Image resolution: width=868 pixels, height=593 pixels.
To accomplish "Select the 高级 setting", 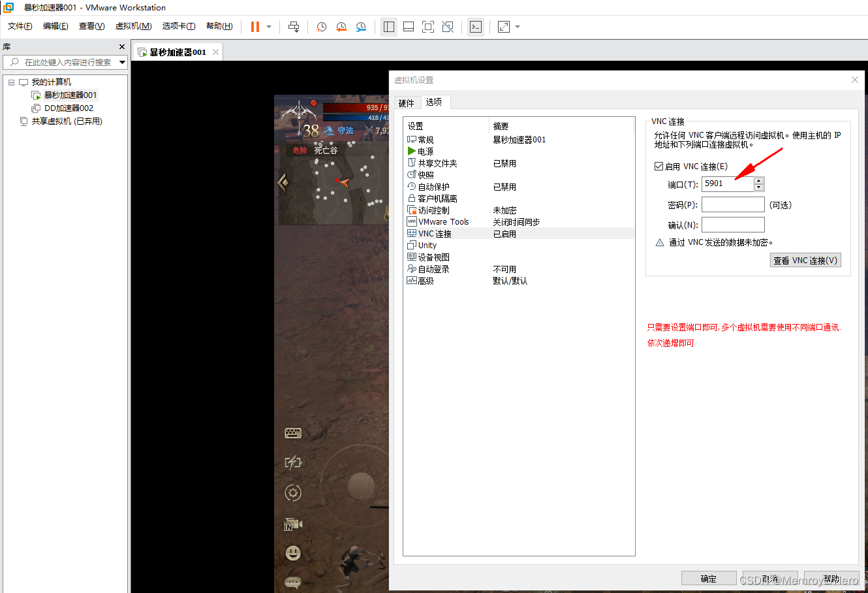I will coord(426,281).
